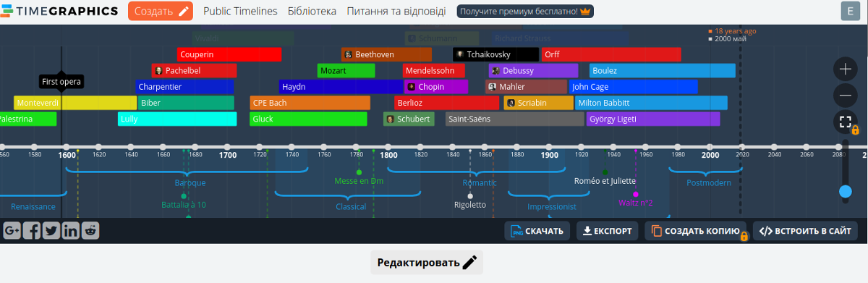Image resolution: width=868 pixels, height=283 pixels.
Task: Select the Chopin timeline bar
Action: (x=435, y=86)
